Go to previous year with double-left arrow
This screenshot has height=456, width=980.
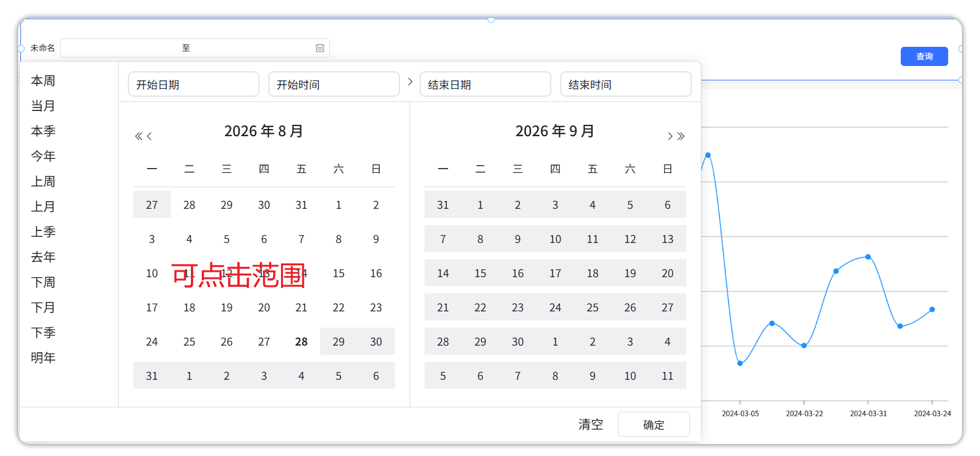[x=139, y=136]
